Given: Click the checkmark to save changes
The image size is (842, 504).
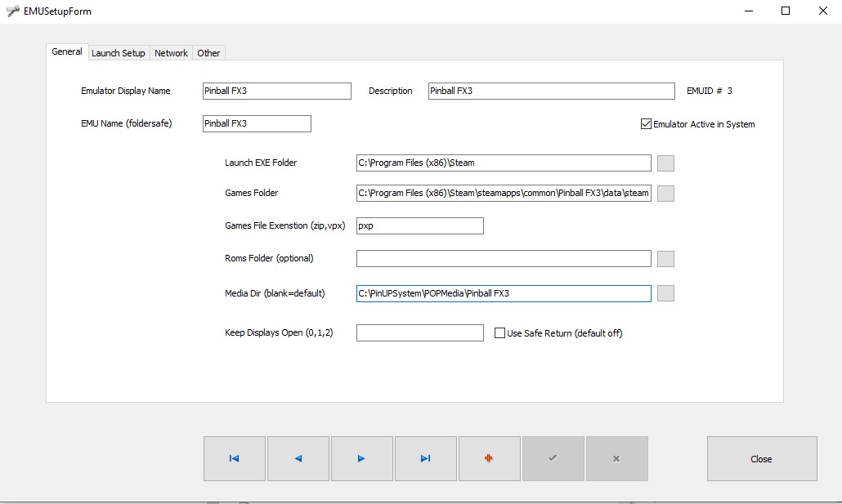Looking at the screenshot, I should point(553,459).
